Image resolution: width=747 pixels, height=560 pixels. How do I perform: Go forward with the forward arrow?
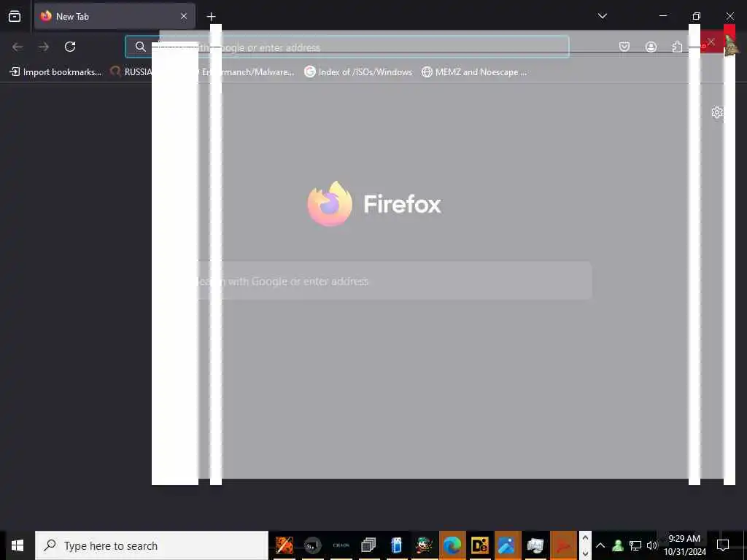click(44, 47)
